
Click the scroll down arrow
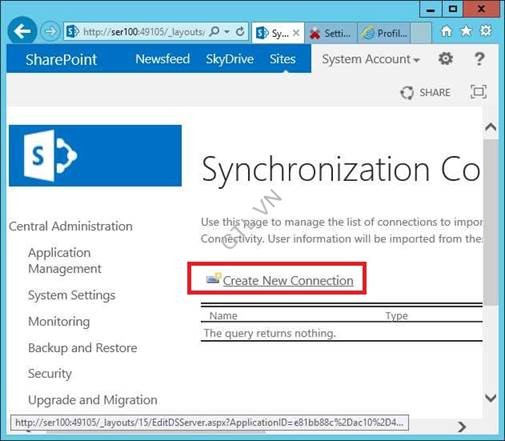pyautogui.click(x=491, y=398)
